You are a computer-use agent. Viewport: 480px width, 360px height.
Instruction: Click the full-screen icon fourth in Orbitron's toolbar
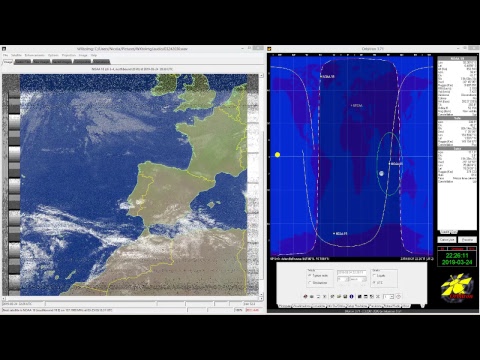pyautogui.click(x=324, y=296)
